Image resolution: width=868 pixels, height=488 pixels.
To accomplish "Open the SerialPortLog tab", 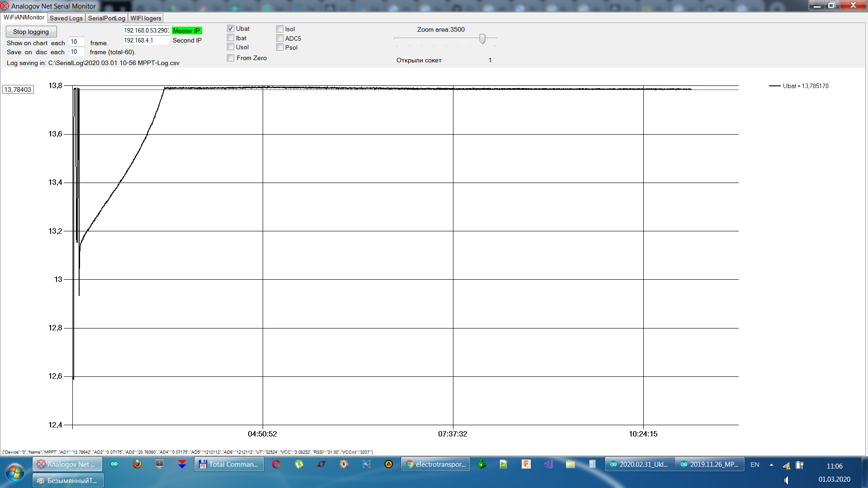I will tap(106, 18).
